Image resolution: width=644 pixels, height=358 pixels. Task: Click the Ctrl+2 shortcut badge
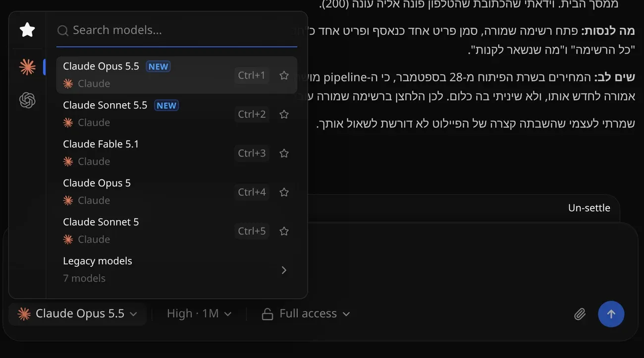click(252, 114)
